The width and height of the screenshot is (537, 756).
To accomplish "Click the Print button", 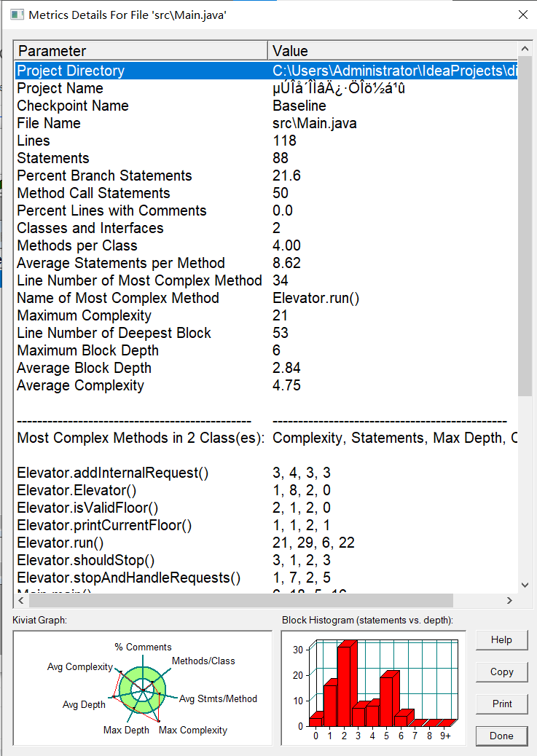I will (501, 704).
